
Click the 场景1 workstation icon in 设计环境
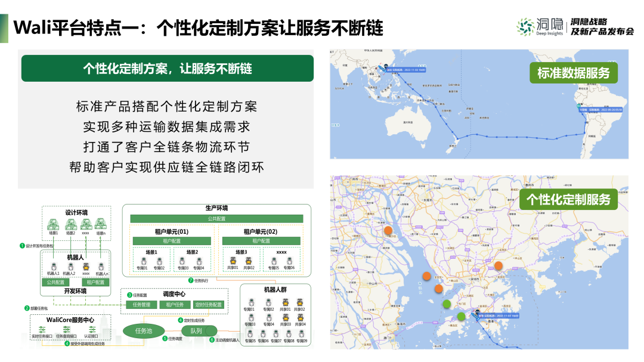coord(53,224)
